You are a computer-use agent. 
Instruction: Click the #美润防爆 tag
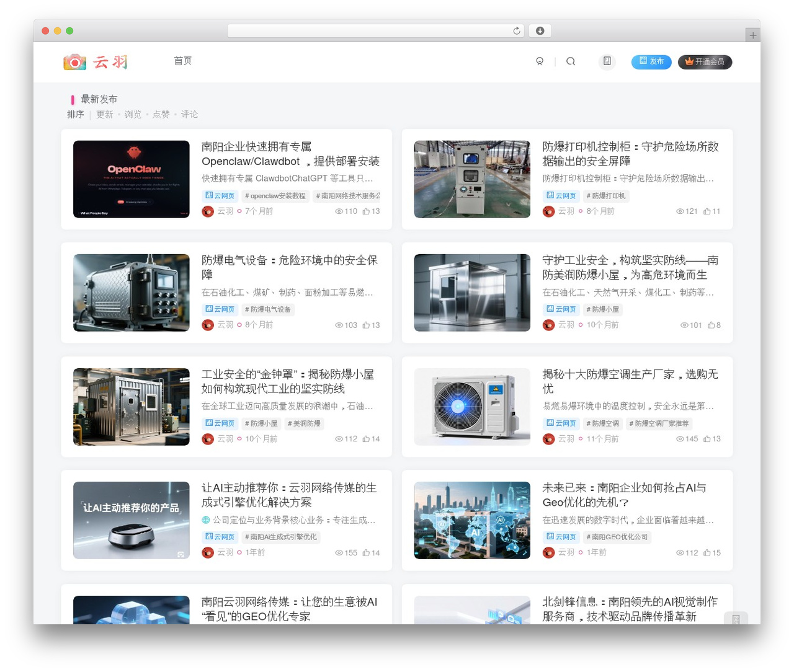click(304, 423)
